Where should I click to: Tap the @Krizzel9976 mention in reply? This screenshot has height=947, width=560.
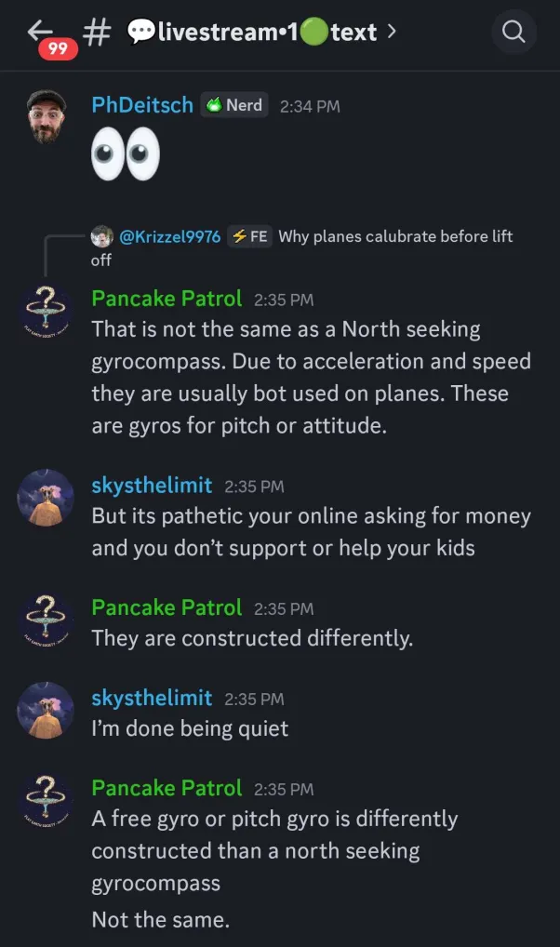pyautogui.click(x=170, y=236)
